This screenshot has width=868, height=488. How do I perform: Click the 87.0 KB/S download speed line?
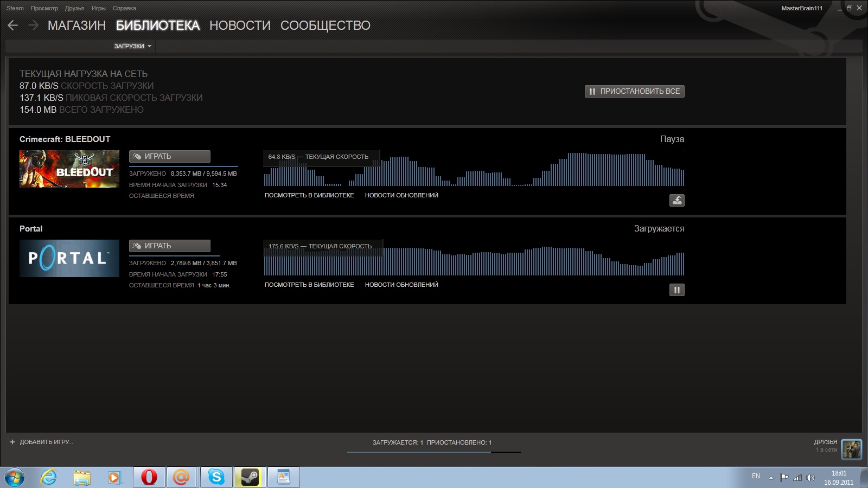click(87, 86)
